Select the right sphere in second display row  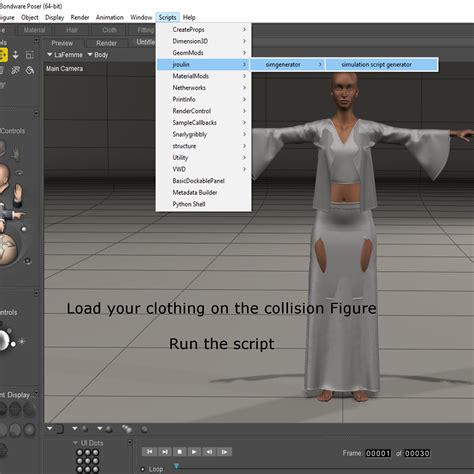click(29, 430)
